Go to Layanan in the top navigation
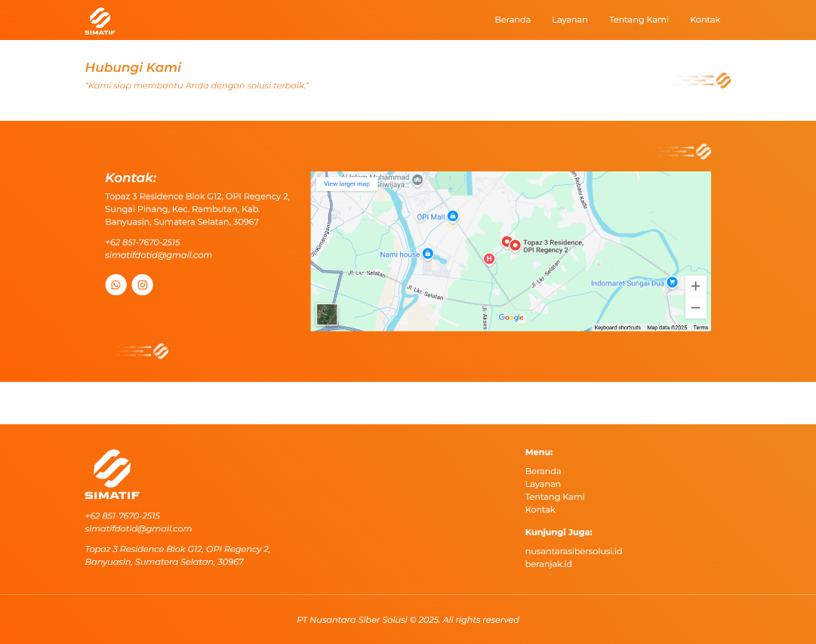The width and height of the screenshot is (816, 644). [x=569, y=20]
